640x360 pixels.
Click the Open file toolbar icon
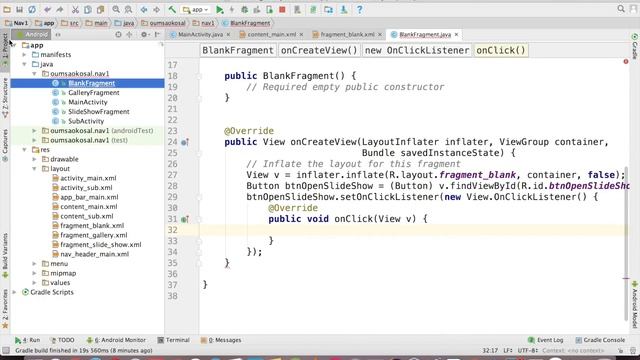click(x=7, y=9)
